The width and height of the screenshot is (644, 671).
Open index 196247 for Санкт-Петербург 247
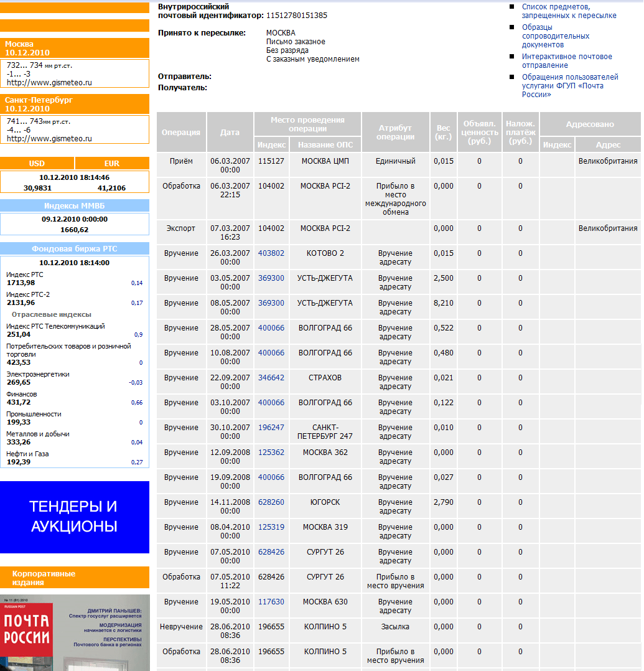[271, 427]
